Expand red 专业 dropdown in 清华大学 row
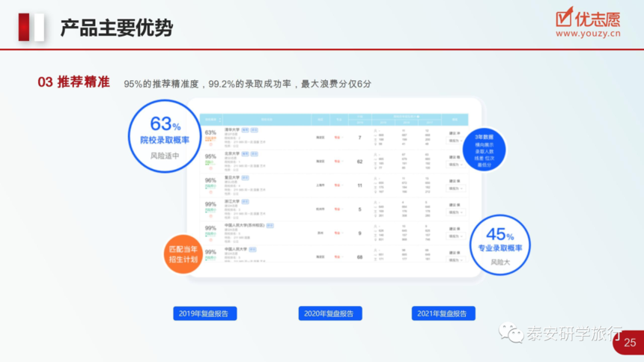The image size is (644, 362). [338, 138]
